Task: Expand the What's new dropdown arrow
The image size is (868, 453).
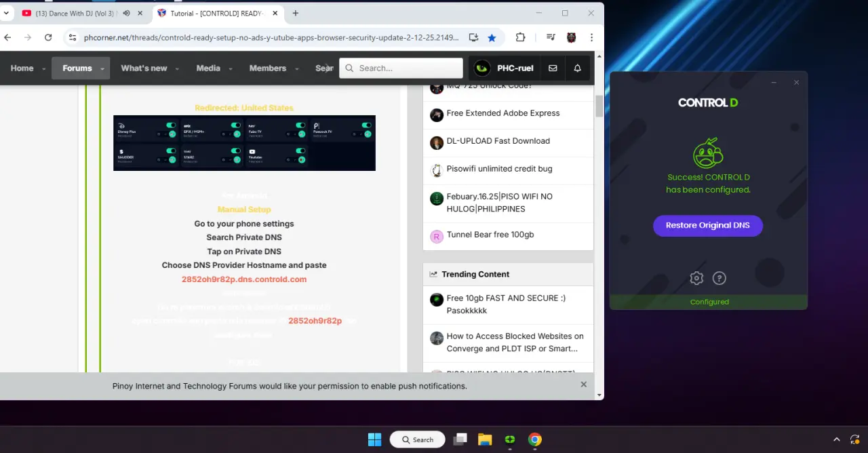Action: pyautogui.click(x=178, y=68)
